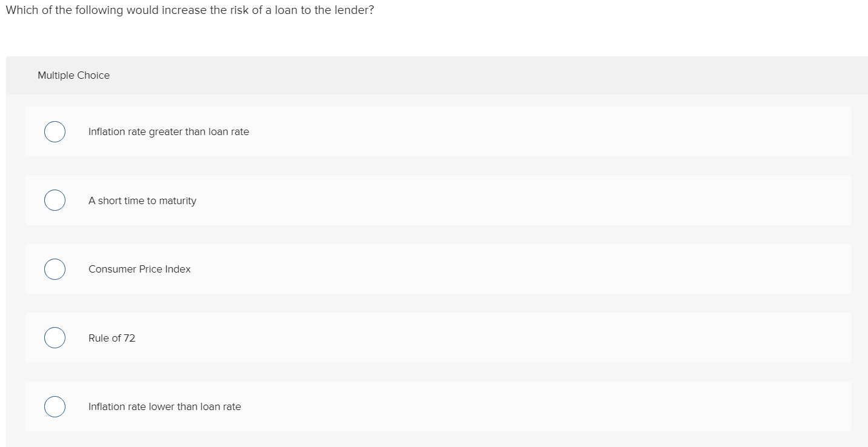The image size is (868, 447).
Task: Click the first answer option row
Action: click(x=436, y=131)
